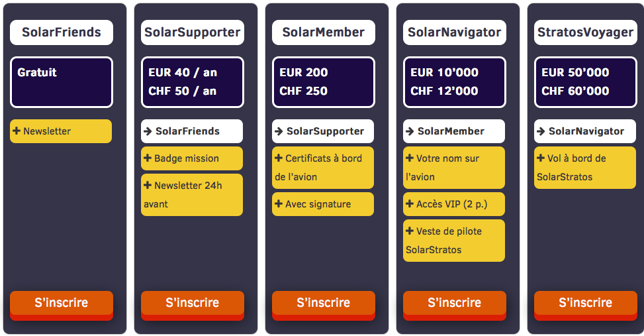Click the arrow icon before SolarFriends

148,131
